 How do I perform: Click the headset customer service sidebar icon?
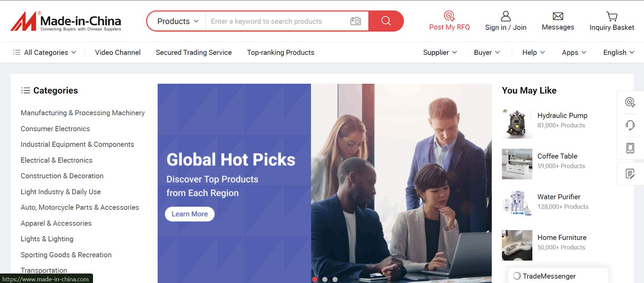(x=630, y=125)
